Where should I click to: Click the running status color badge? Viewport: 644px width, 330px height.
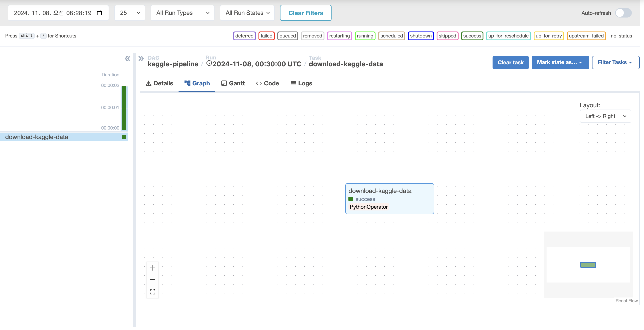365,36
